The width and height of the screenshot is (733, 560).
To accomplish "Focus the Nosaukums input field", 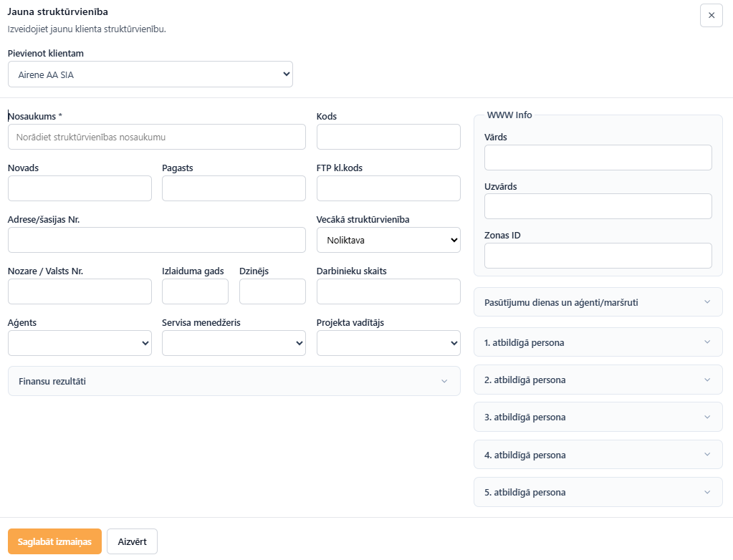I will (x=157, y=137).
